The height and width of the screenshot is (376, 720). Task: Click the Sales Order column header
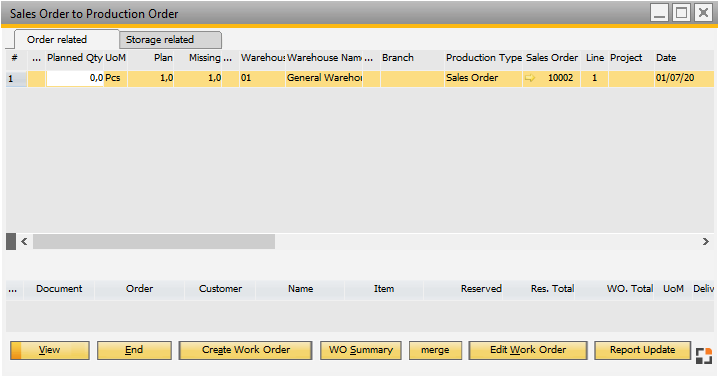click(x=551, y=58)
